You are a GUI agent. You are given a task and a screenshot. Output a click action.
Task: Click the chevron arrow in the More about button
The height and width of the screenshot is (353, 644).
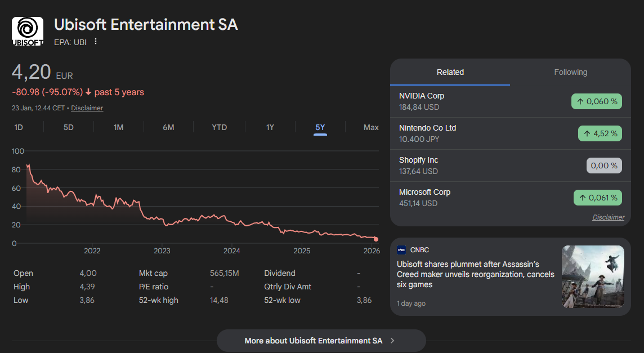(392, 341)
